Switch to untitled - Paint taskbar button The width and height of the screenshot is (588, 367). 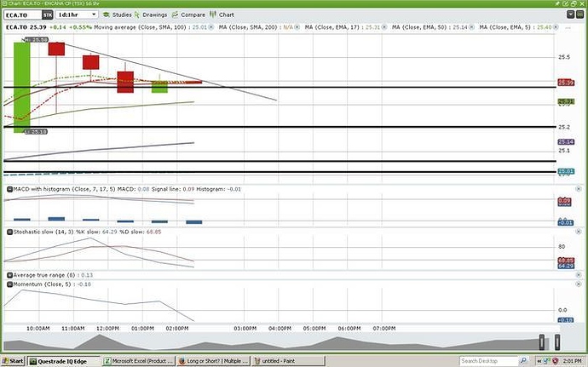point(288,361)
